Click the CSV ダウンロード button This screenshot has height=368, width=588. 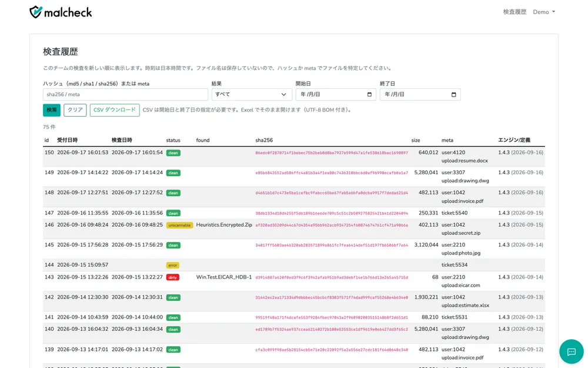point(115,110)
